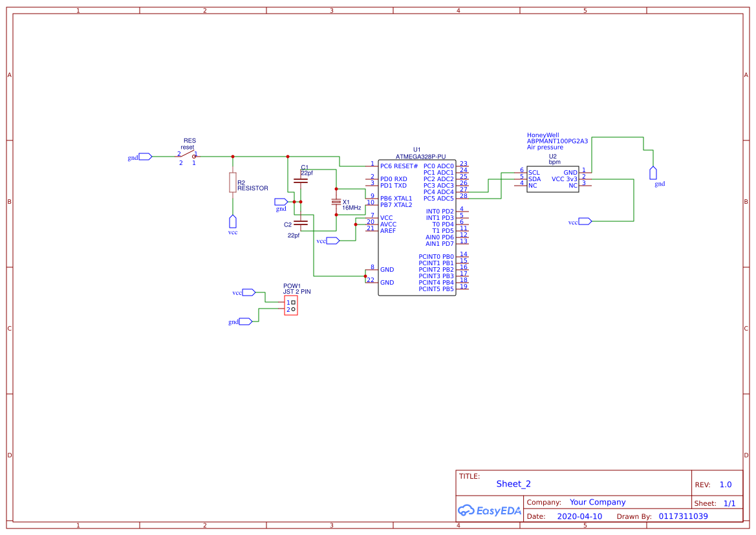
Task: Click the capacitor C2 22pf symbol
Action: (x=301, y=223)
